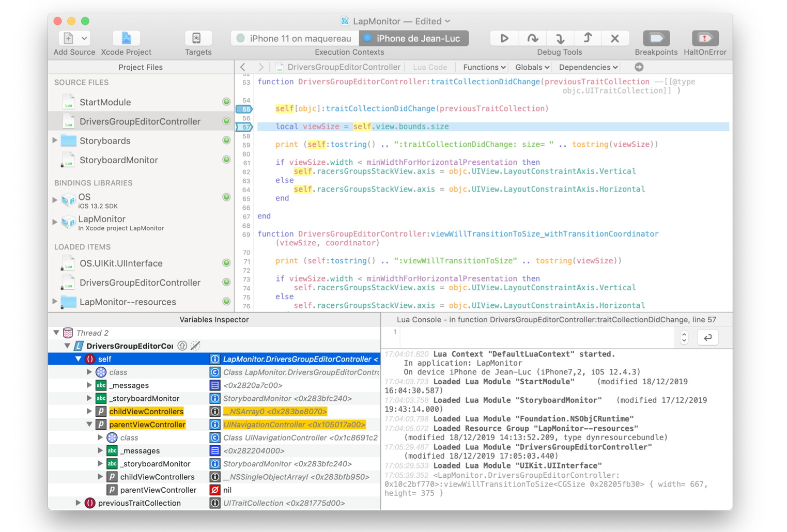
Task: Open the Xcode Project toolbar icon
Action: pos(126,38)
